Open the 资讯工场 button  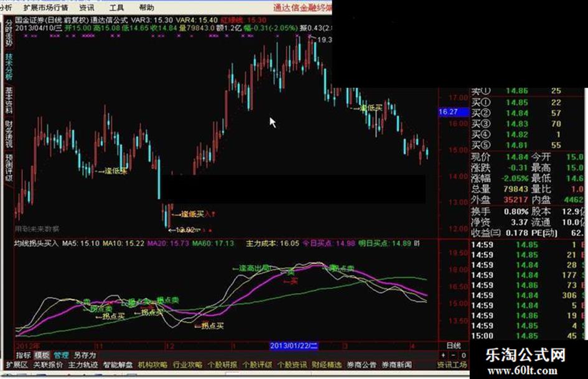(x=452, y=364)
